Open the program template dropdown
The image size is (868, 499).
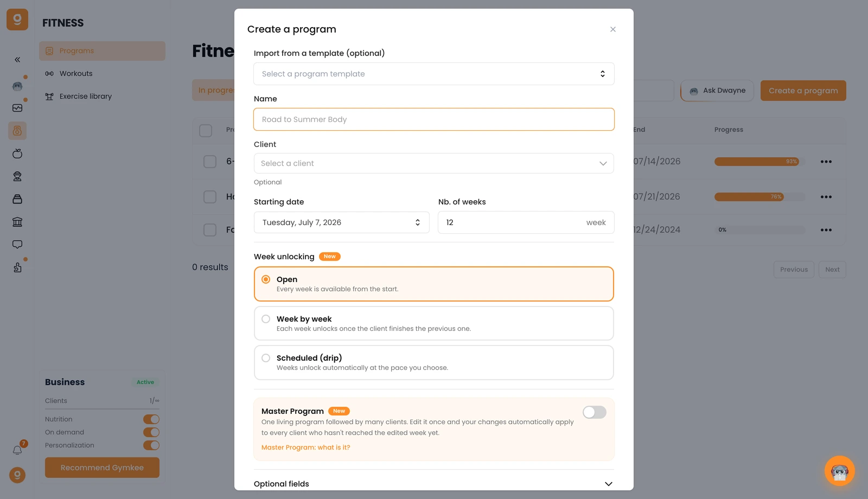(434, 74)
